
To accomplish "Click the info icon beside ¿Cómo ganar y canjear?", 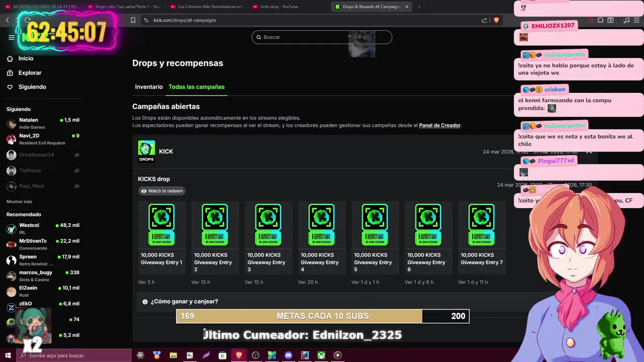I will point(145,302).
